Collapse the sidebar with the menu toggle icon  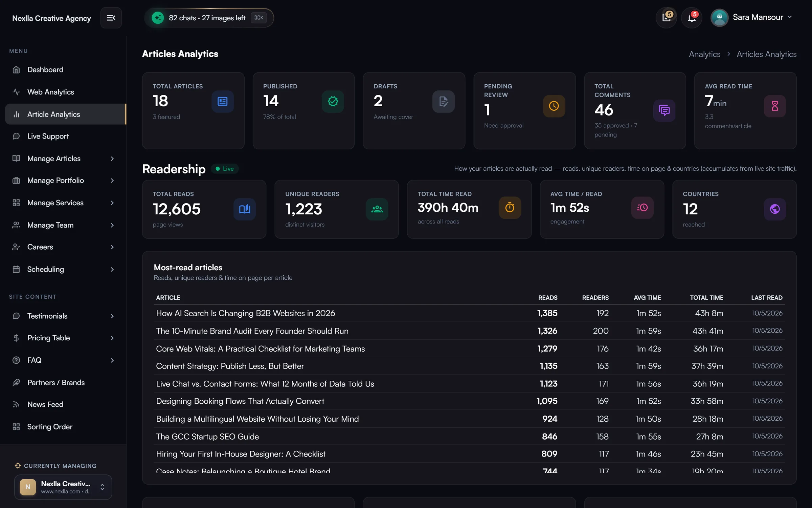(x=111, y=18)
